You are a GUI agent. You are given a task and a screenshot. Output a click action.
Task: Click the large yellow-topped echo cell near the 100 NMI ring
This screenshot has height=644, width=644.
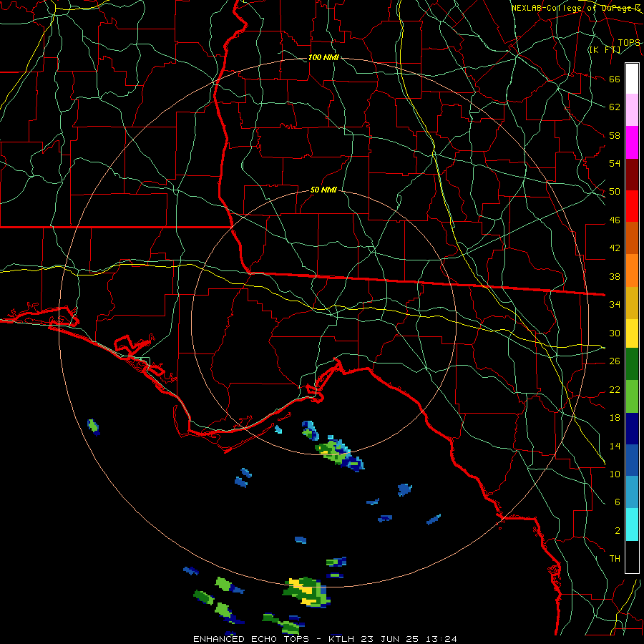coord(306,592)
